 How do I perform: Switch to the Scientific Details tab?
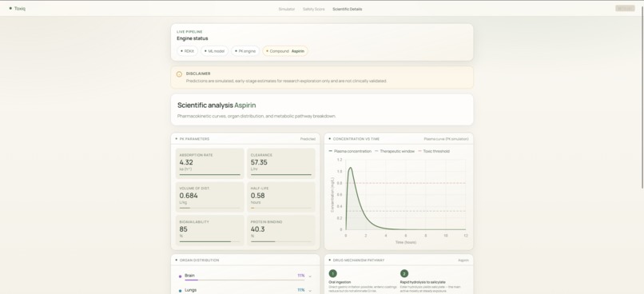[348, 9]
